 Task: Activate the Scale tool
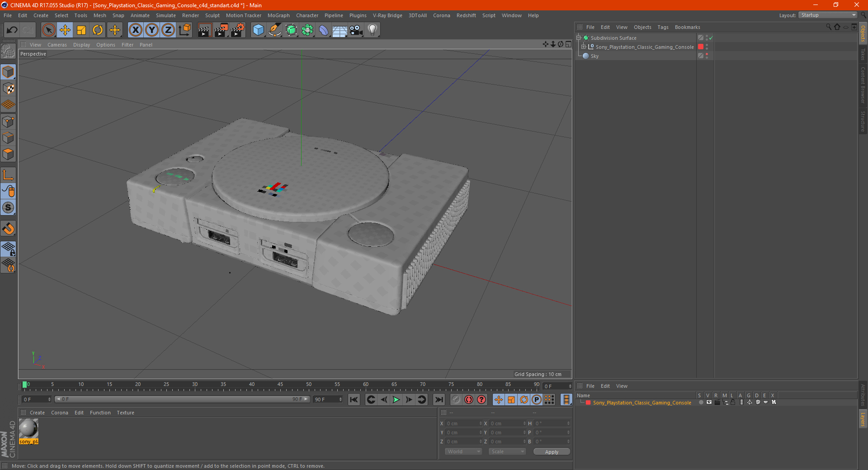[x=81, y=30]
